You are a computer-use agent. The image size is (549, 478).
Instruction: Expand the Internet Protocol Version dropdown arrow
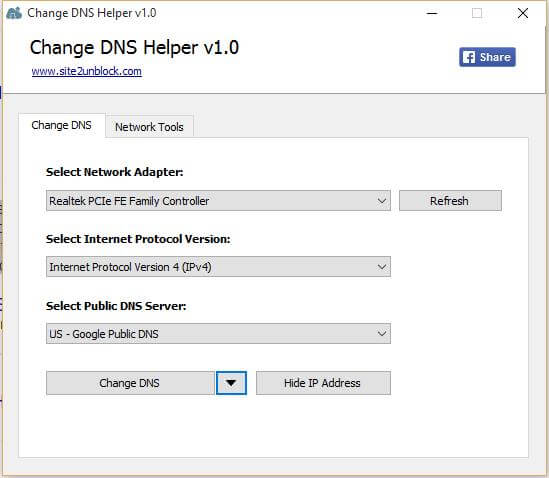pyautogui.click(x=382, y=267)
